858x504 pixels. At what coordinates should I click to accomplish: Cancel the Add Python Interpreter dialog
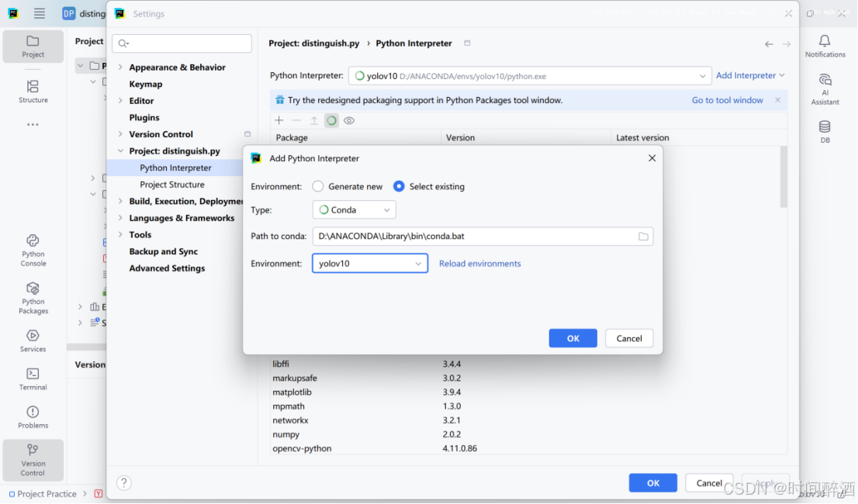pos(629,338)
